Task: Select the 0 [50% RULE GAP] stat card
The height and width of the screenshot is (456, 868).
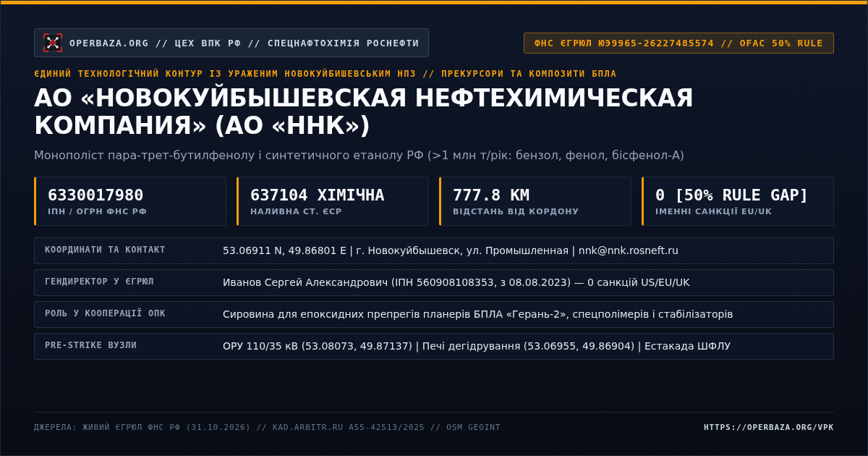Action: (738, 201)
